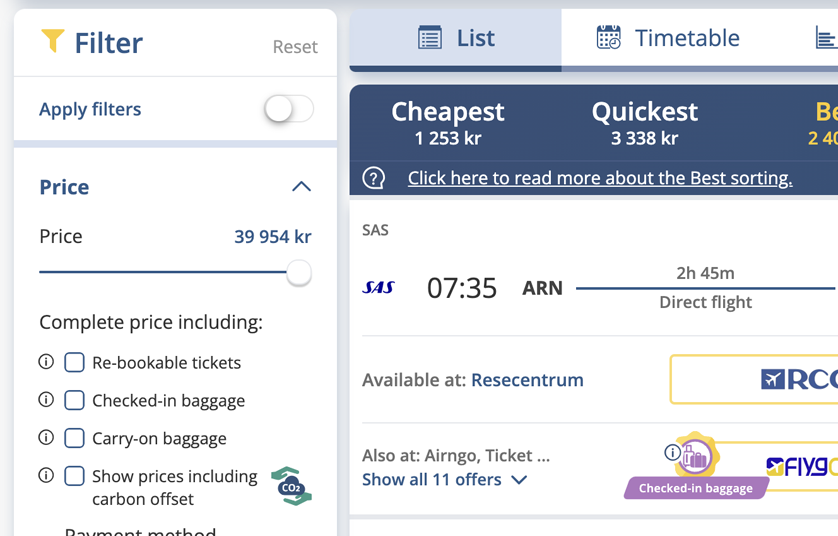Click the info icon beside carbon offset option

coord(46,476)
